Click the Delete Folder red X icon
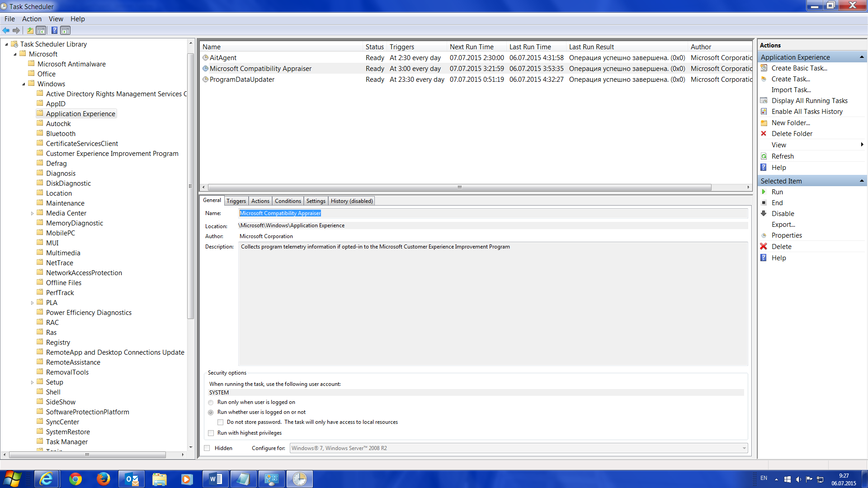 764,133
